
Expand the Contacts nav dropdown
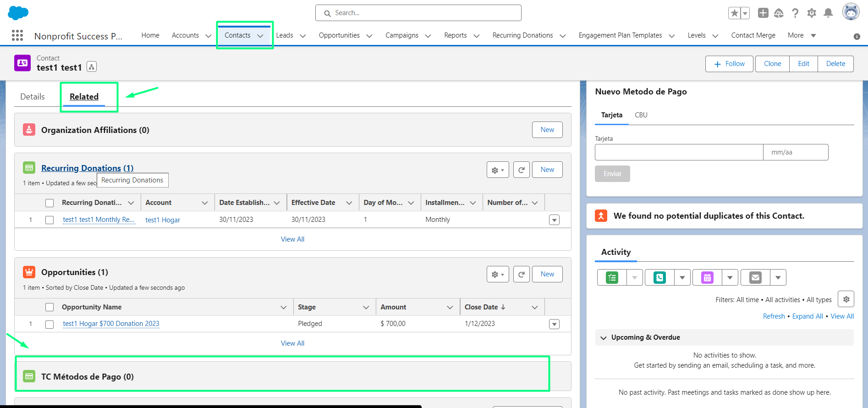click(x=260, y=36)
